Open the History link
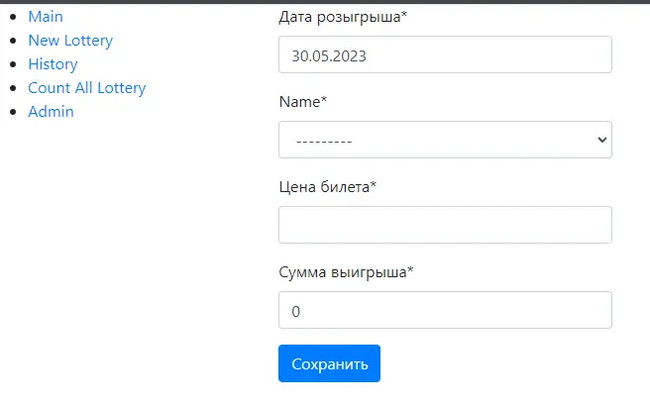 click(x=52, y=64)
